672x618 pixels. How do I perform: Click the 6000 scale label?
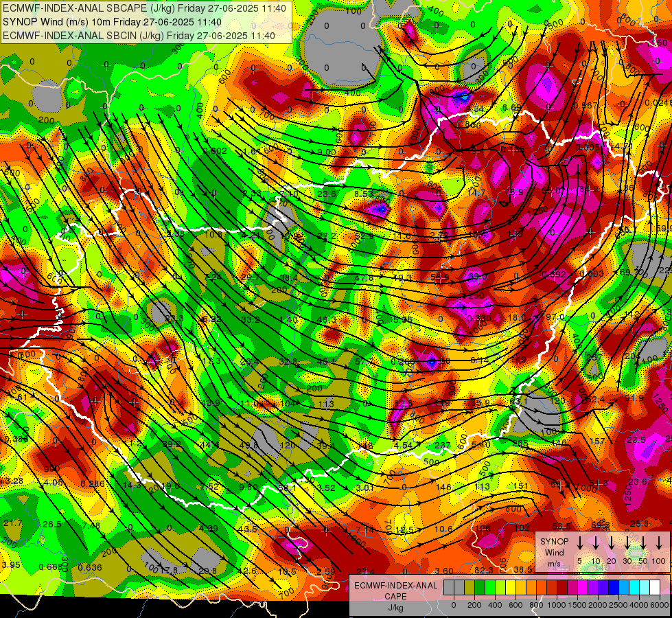tap(659, 605)
